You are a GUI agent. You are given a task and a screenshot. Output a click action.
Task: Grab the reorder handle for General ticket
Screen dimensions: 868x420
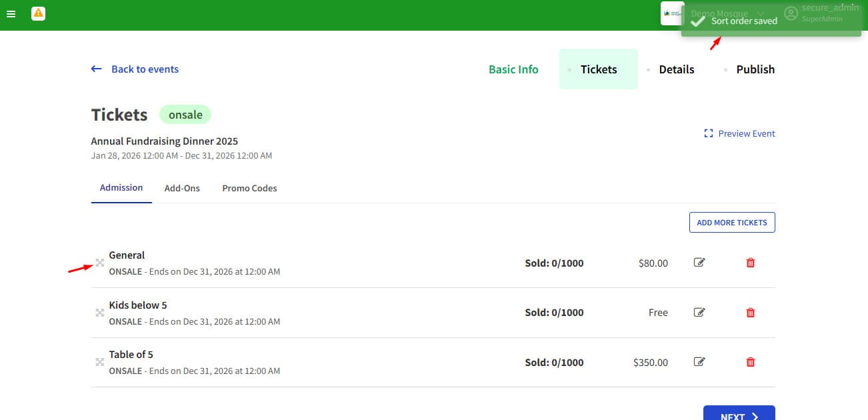pos(100,263)
